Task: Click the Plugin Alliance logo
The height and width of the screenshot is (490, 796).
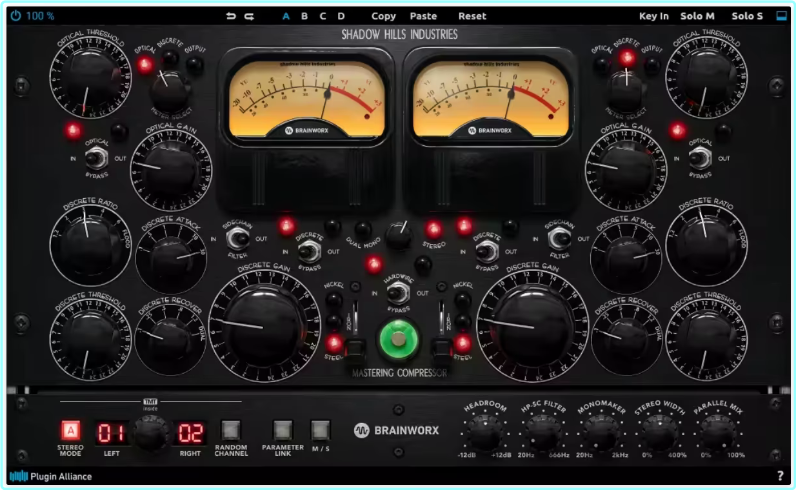Action: point(51,476)
